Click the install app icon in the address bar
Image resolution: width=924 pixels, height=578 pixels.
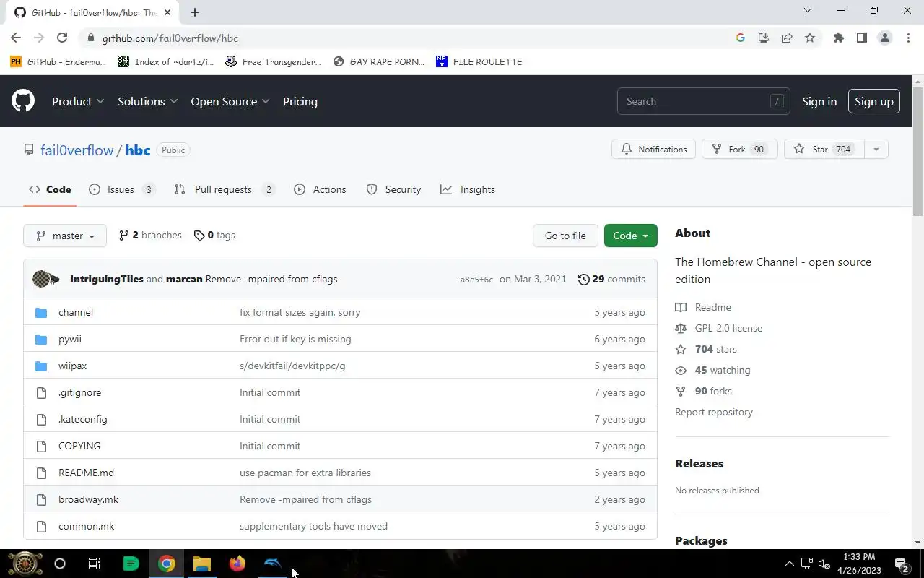coord(764,38)
